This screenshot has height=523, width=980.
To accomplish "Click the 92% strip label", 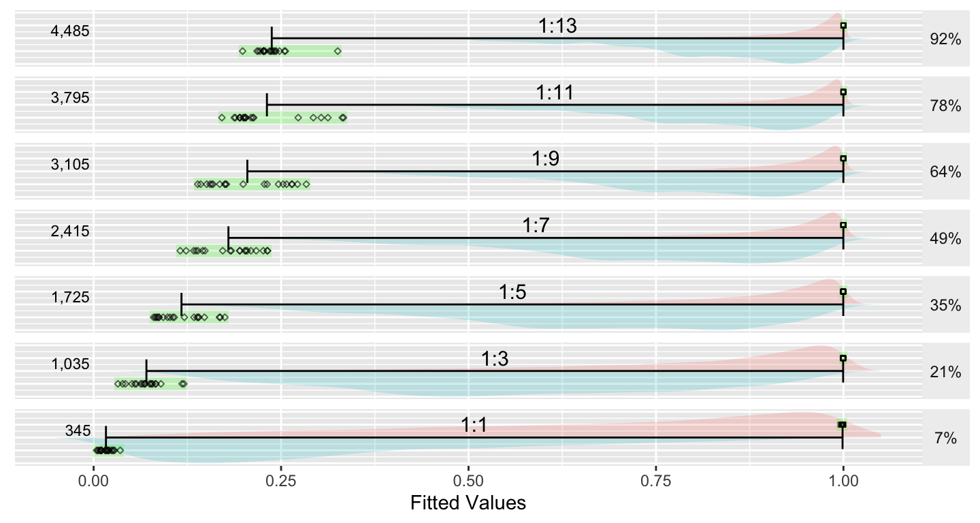I will (x=945, y=39).
